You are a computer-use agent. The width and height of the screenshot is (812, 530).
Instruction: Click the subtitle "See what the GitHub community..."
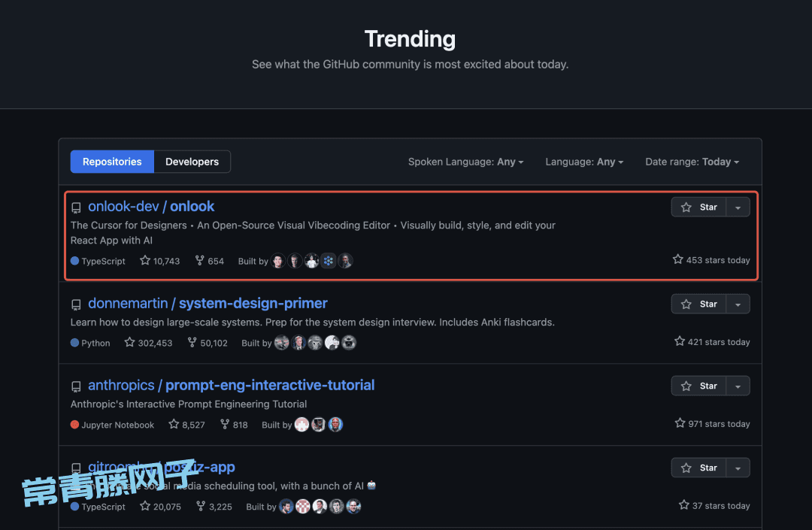(411, 64)
